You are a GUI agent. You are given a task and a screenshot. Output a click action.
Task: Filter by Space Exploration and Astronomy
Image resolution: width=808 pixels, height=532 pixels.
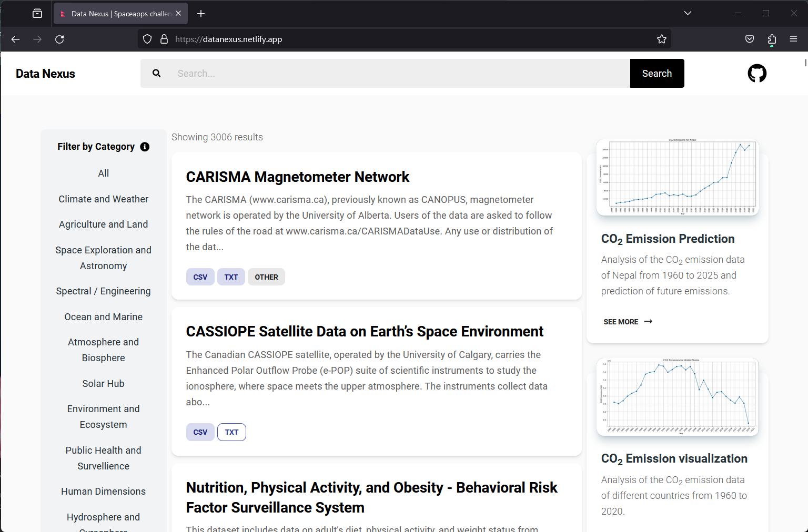coord(104,258)
